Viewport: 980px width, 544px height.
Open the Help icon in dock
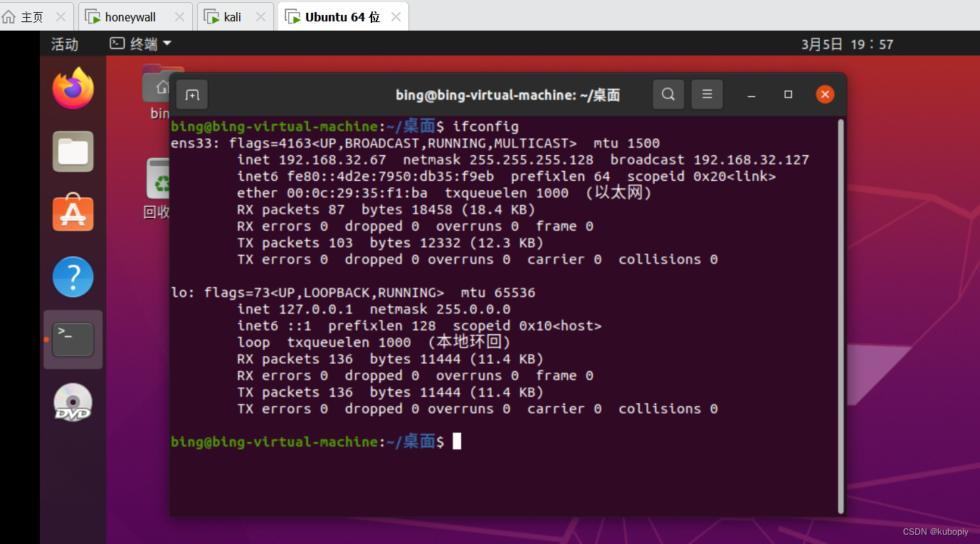73,276
